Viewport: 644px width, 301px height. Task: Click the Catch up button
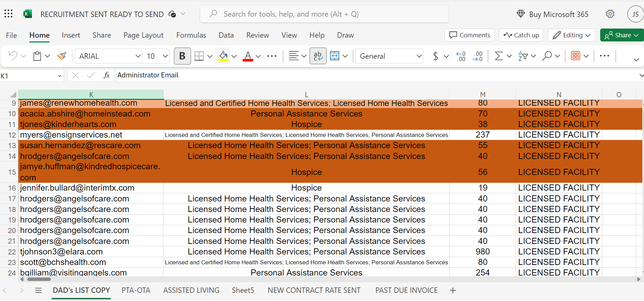521,35
